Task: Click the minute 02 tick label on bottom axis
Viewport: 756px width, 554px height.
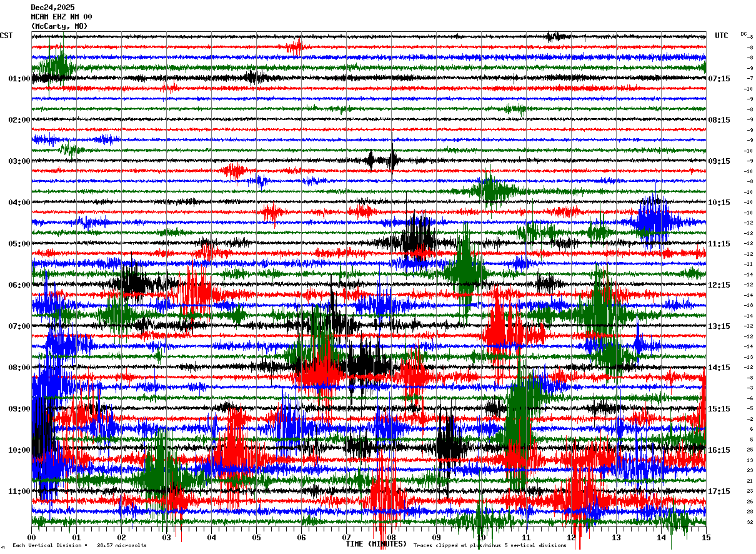Action: click(x=121, y=537)
